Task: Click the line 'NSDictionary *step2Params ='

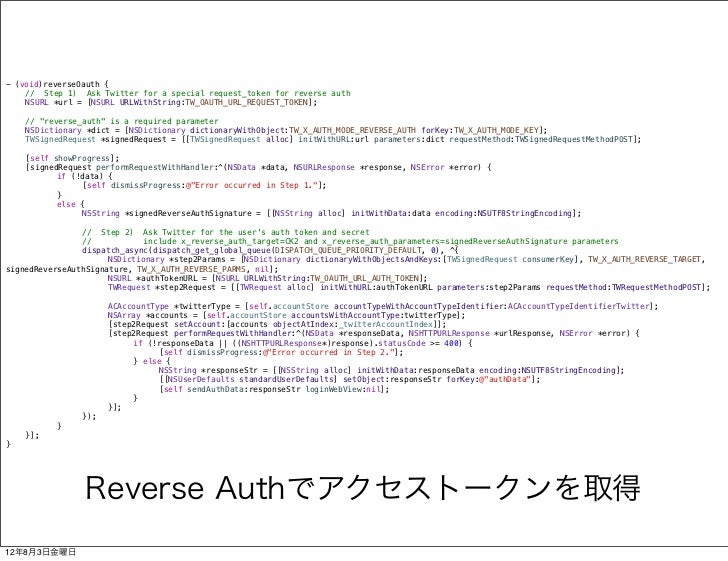Action: click(x=406, y=259)
